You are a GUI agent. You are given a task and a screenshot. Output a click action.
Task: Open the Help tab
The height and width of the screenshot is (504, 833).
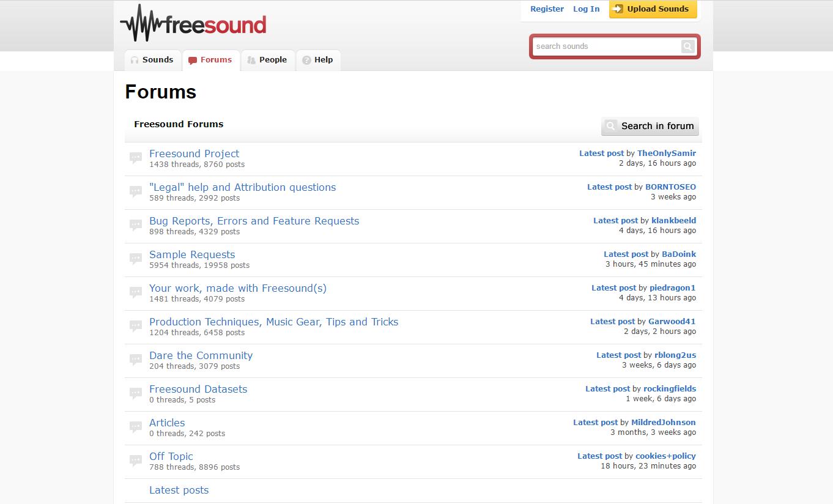(x=318, y=60)
